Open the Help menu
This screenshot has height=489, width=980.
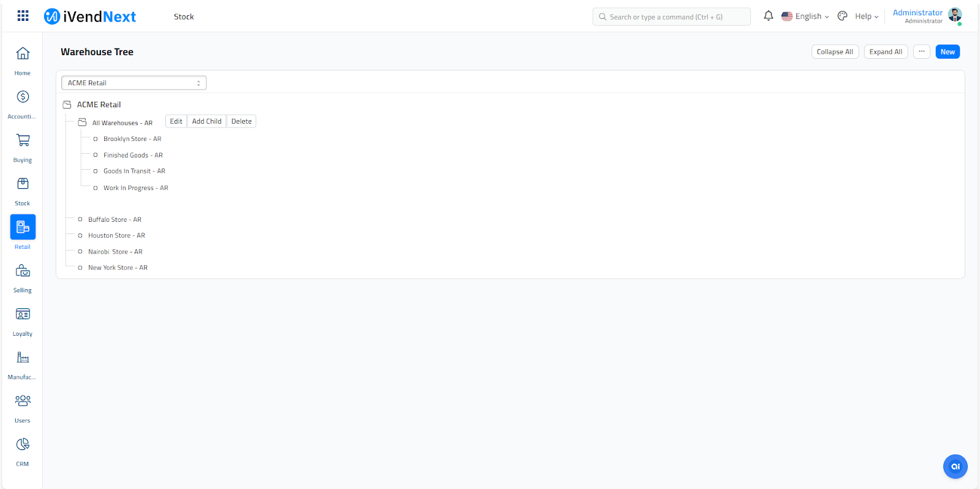click(867, 17)
